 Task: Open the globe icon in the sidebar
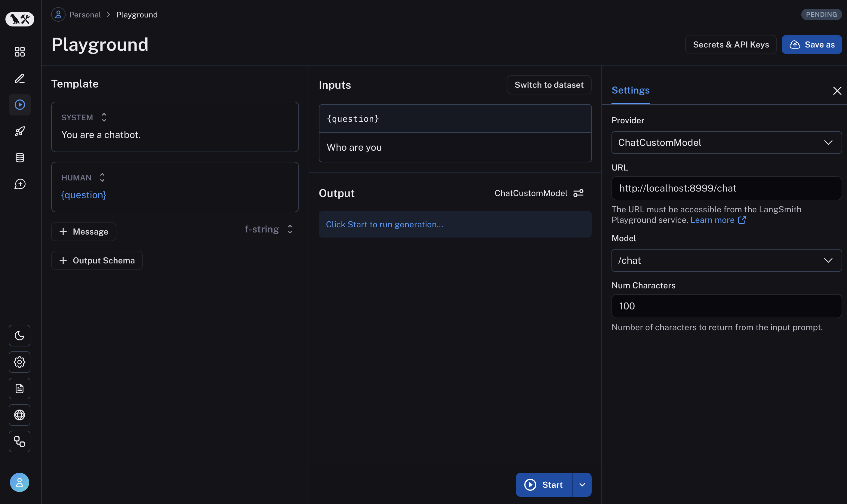click(19, 415)
